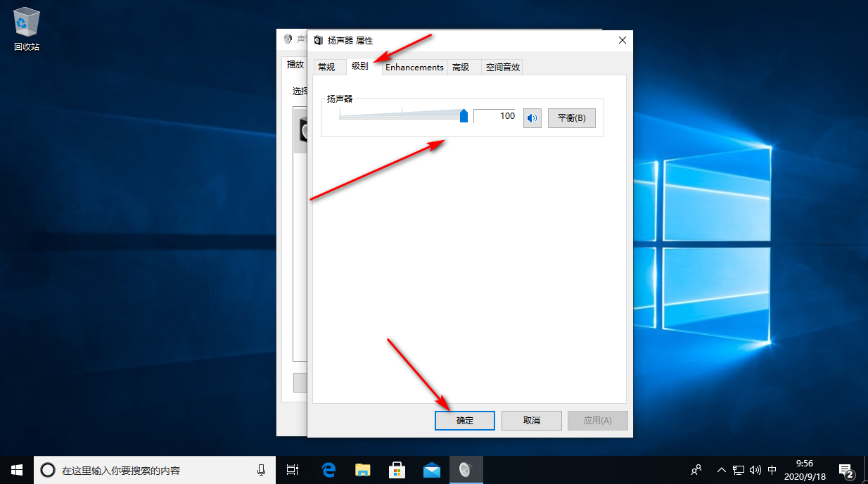Viewport: 868px width, 484px height.
Task: Expand hidden system tray icons
Action: 721,470
